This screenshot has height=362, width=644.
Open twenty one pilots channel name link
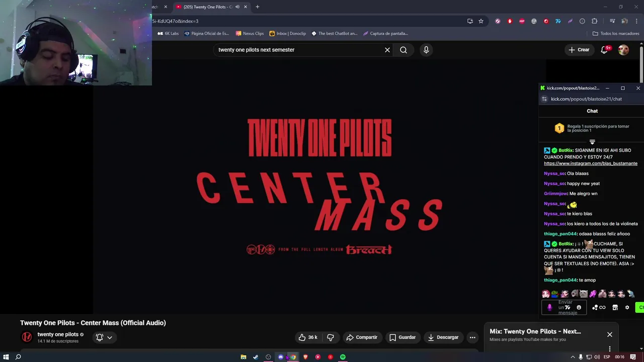[58, 334]
